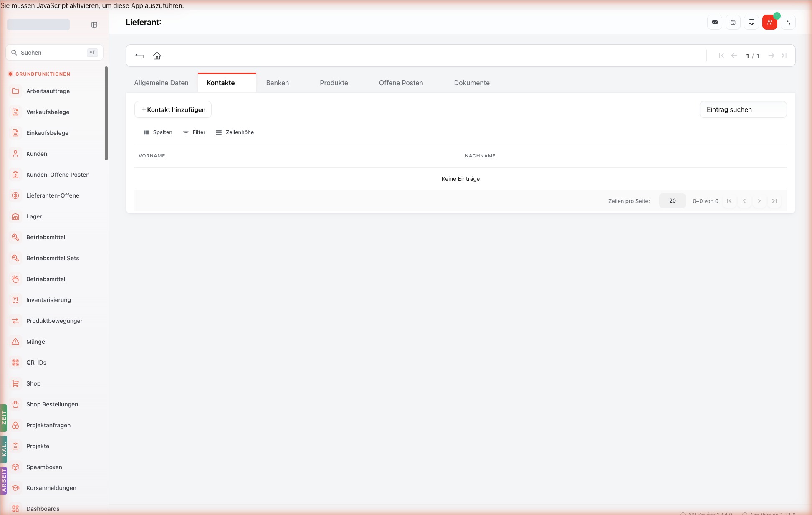
Task: Collapse the sidebar with the panel toggle icon
Action: [x=94, y=25]
